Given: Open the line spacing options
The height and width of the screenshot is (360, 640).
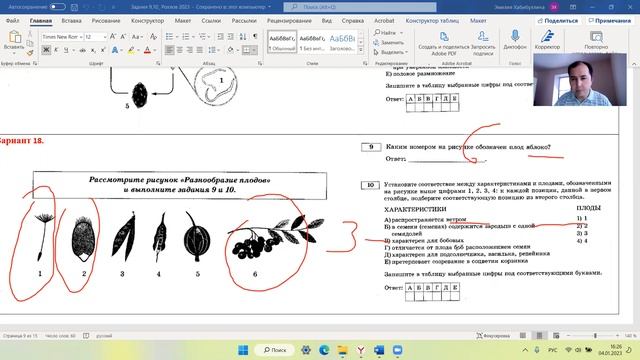Looking at the screenshot, I should tap(214, 50).
